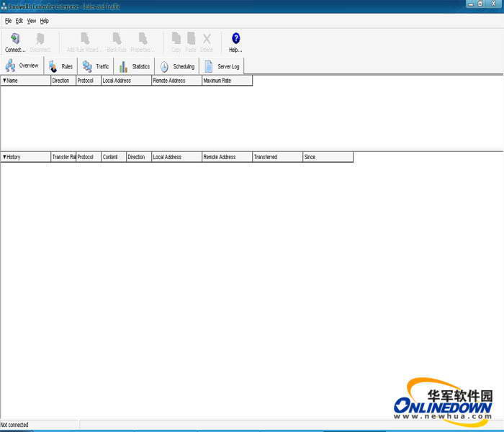The height and width of the screenshot is (432, 504).
Task: Sort rules by Maximum Rate column
Action: 227,81
